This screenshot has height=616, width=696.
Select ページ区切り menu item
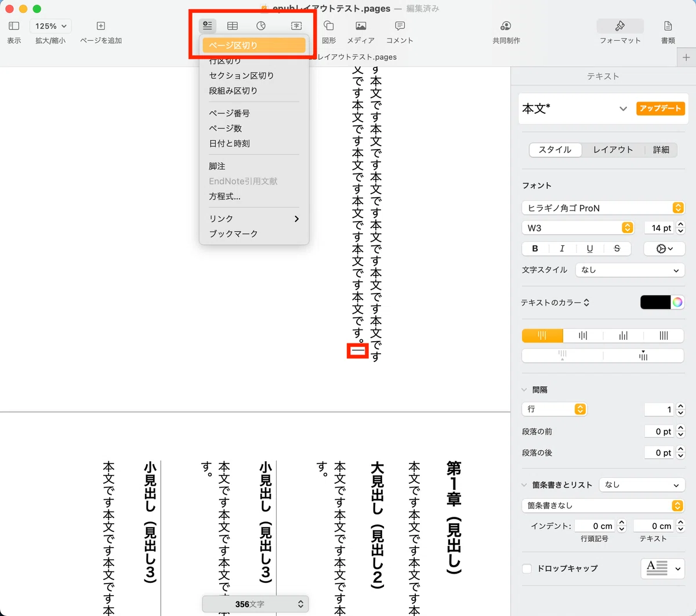(x=253, y=45)
